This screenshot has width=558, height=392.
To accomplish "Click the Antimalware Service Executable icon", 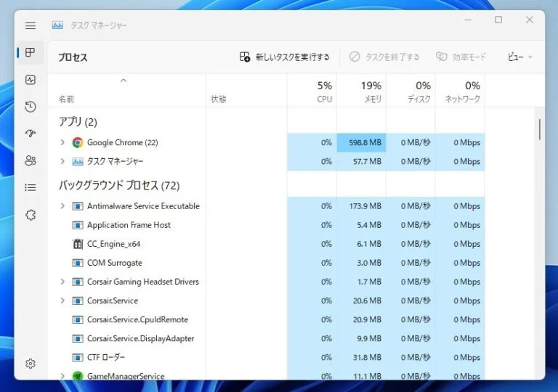I will pos(78,206).
